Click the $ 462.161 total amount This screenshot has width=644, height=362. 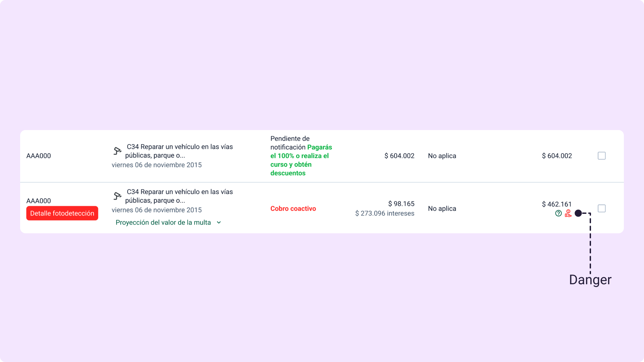(556, 204)
